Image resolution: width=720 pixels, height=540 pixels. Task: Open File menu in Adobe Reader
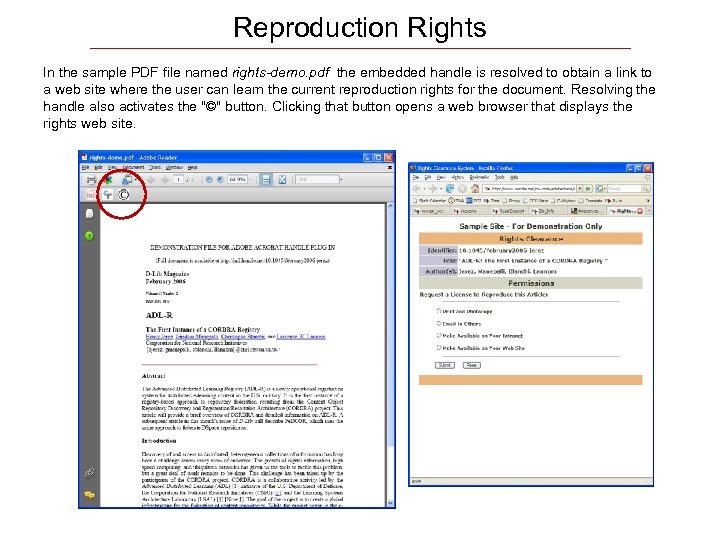pyautogui.click(x=85, y=167)
